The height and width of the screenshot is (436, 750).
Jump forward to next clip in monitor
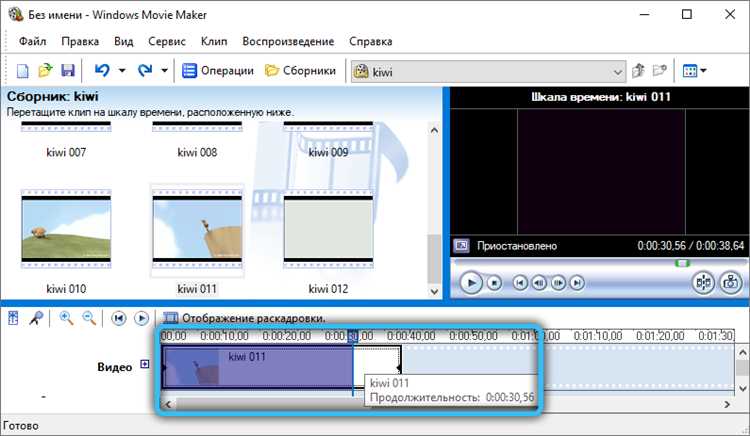(577, 283)
